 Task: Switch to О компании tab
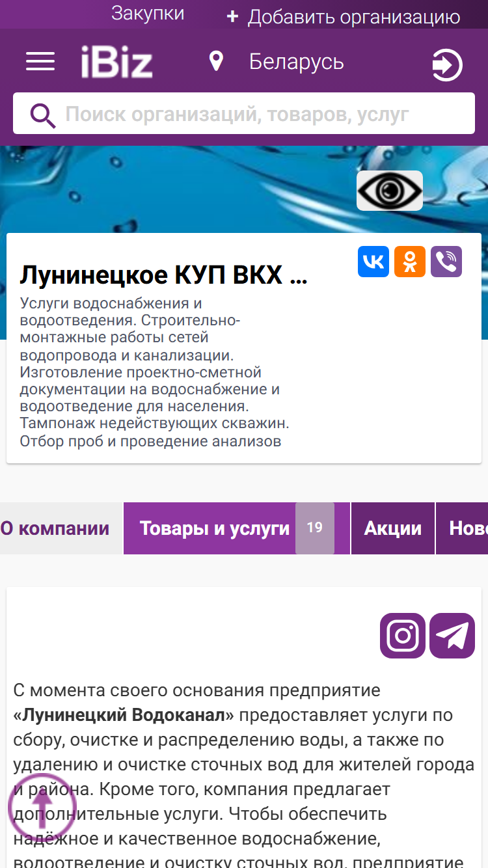pyautogui.click(x=61, y=528)
